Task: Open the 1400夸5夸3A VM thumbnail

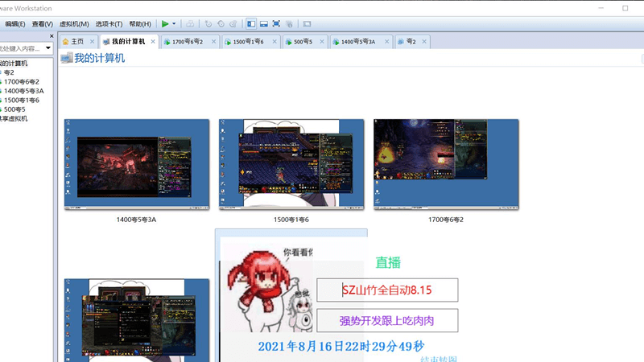Action: coord(137,164)
